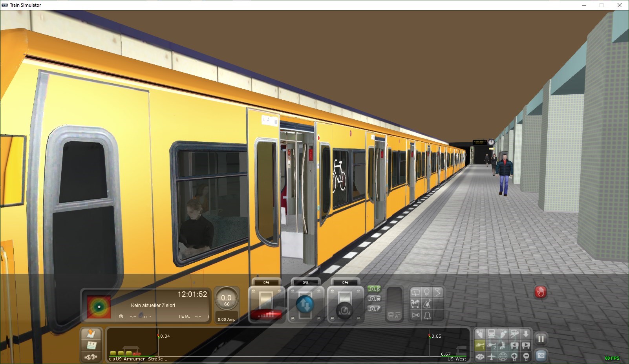Take a screenshot with the blue camera button
The width and height of the screenshot is (629, 364).
click(x=541, y=355)
